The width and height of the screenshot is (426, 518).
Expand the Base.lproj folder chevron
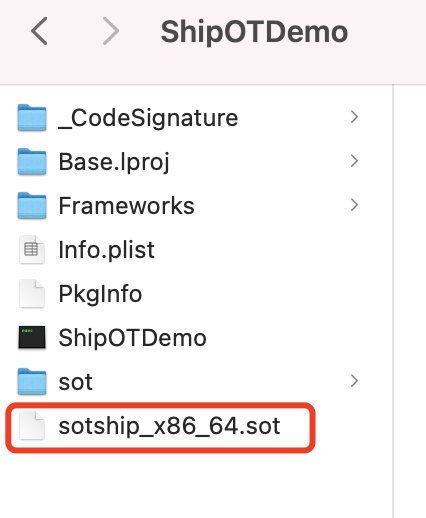point(354,161)
